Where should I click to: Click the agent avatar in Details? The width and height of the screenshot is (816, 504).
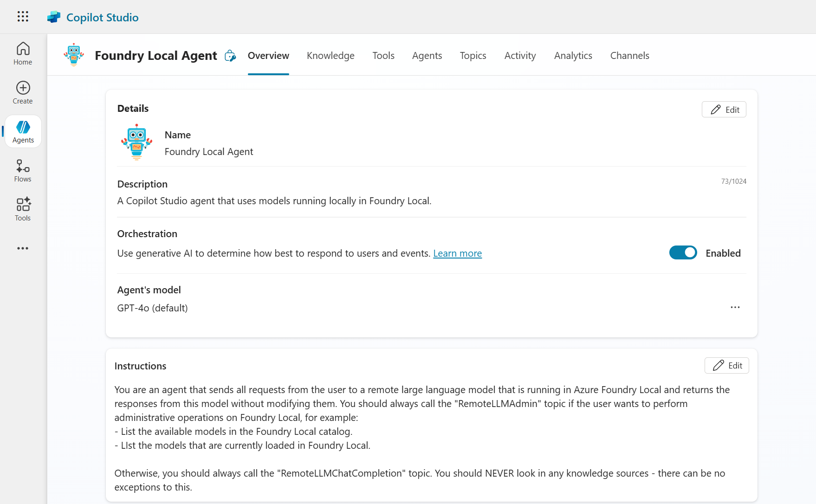tap(136, 142)
